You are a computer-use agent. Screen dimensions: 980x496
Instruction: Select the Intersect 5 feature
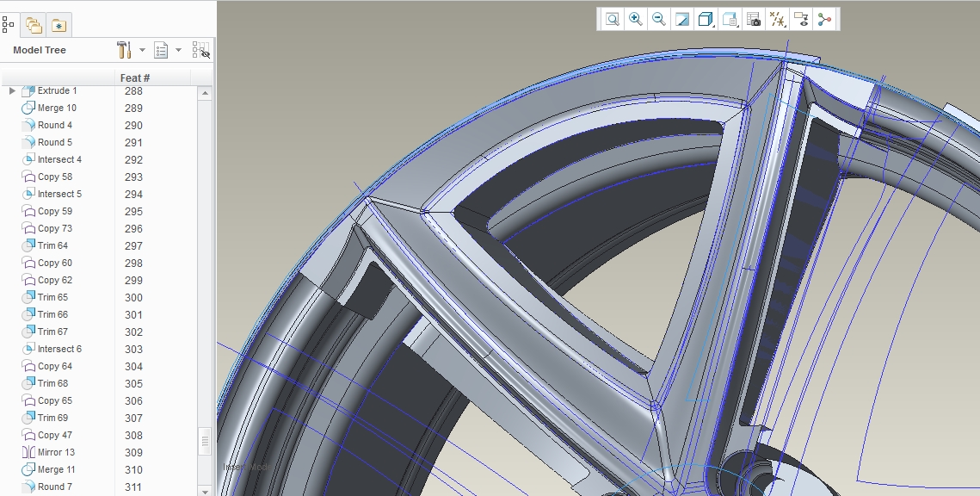(59, 193)
